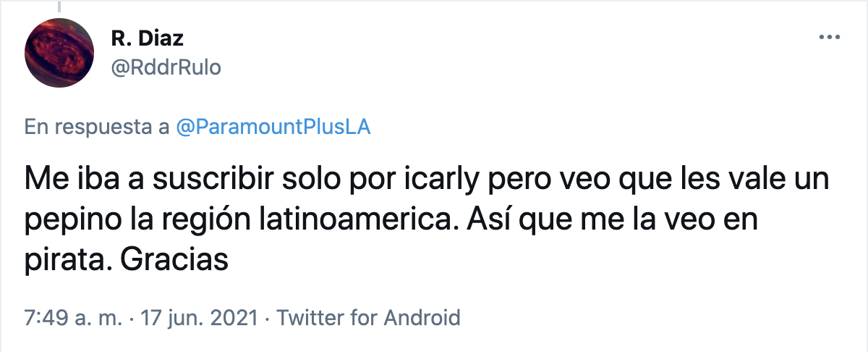
Task: Click the 7:49 a. m. timestamp
Action: (x=68, y=318)
